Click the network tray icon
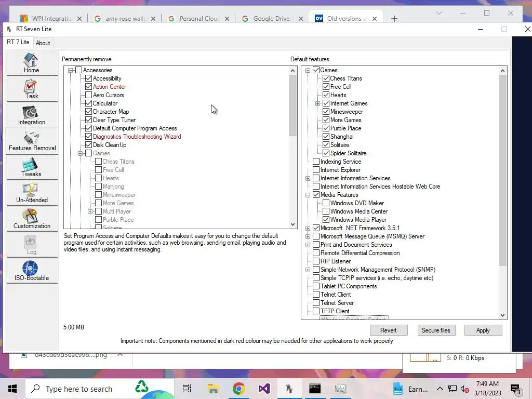 pos(453,389)
